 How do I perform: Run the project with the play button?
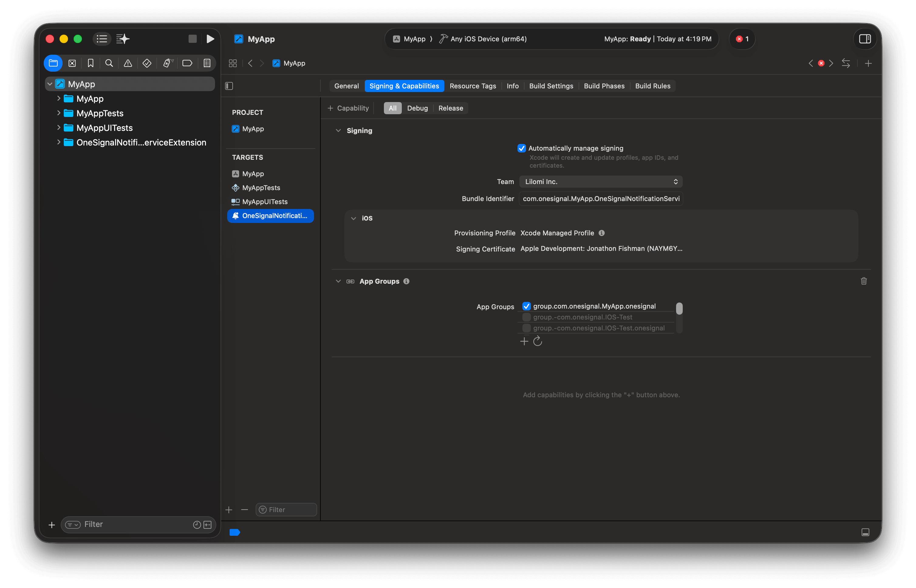pos(210,39)
